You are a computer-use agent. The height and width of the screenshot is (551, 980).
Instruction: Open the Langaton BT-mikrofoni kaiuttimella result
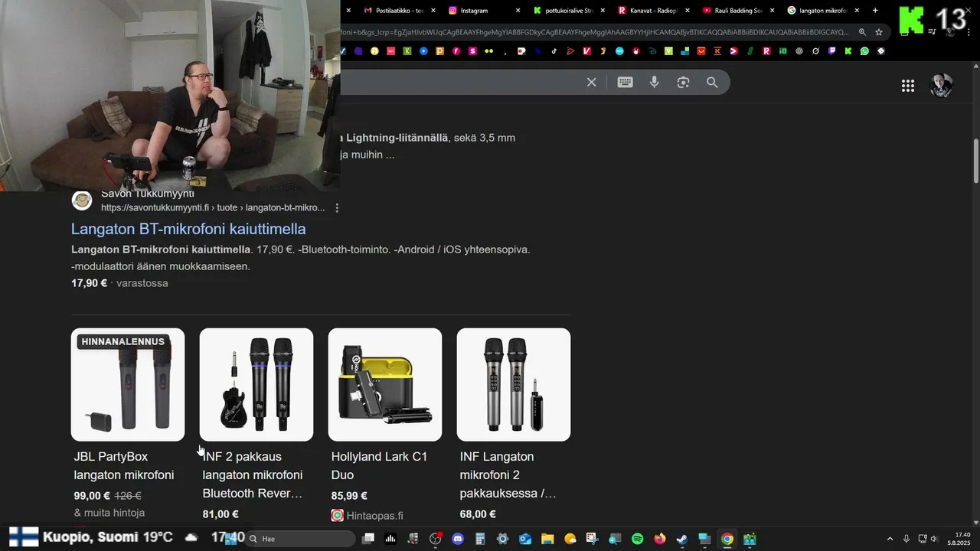coord(188,229)
